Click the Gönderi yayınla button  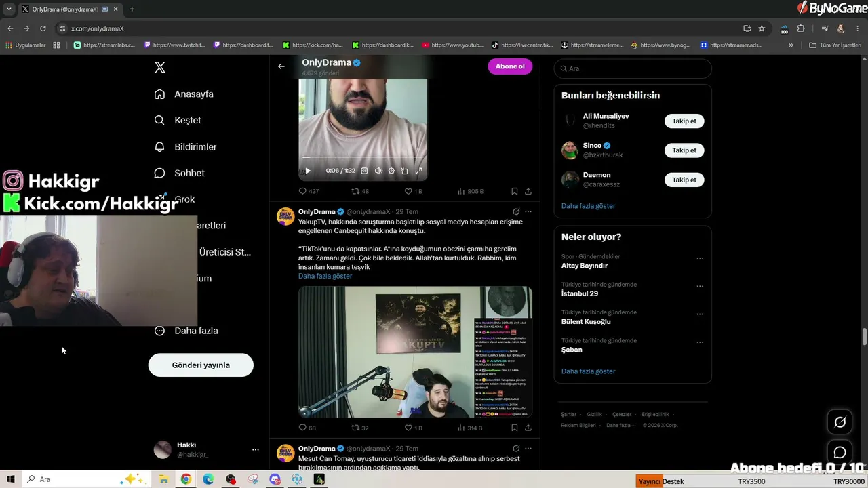201,365
